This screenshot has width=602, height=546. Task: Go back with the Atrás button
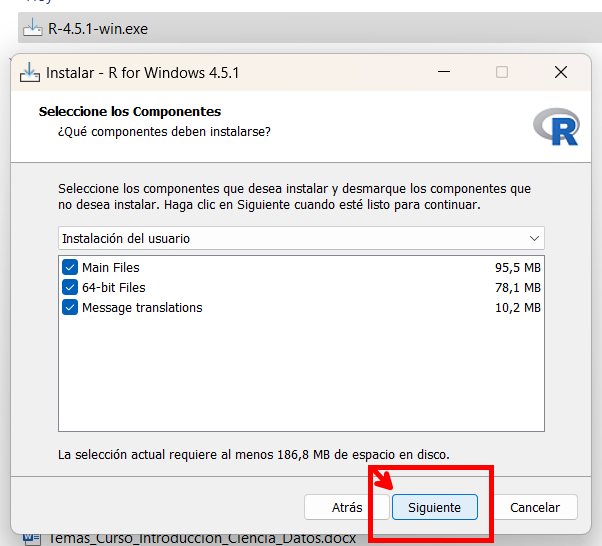pos(347,507)
